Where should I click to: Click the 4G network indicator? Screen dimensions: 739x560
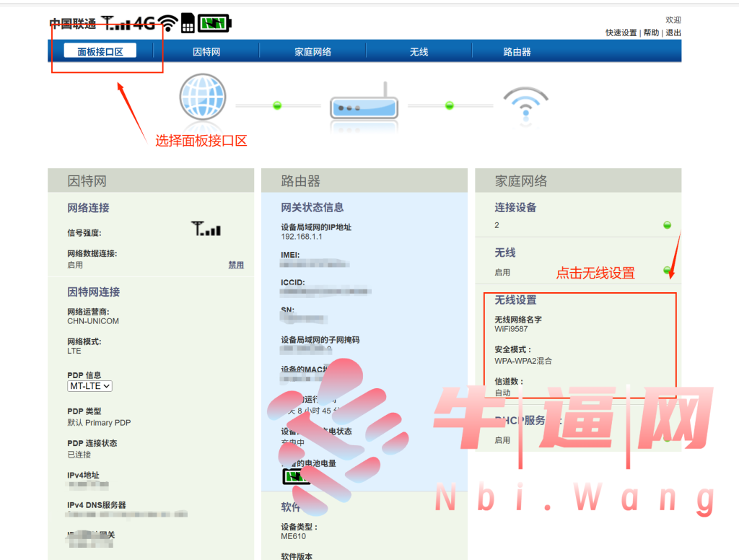(144, 24)
